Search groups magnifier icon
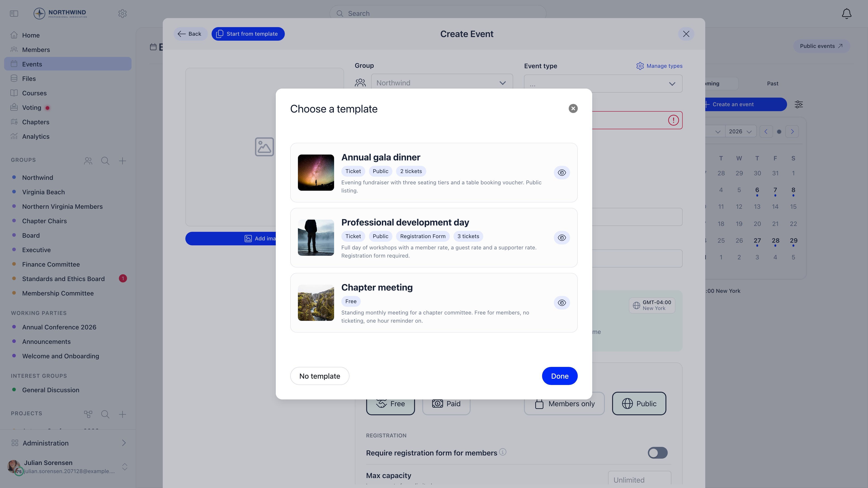Image resolution: width=868 pixels, height=488 pixels. click(105, 161)
